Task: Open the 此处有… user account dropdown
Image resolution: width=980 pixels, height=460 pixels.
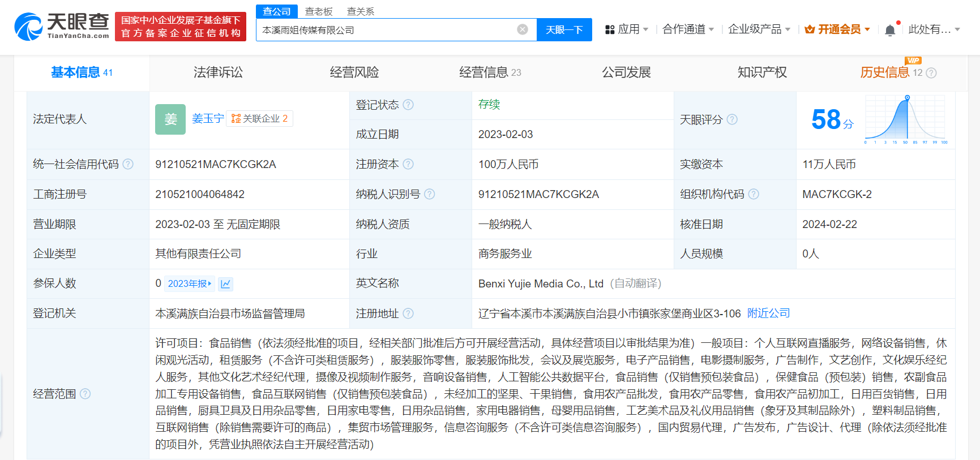Action: click(x=934, y=29)
